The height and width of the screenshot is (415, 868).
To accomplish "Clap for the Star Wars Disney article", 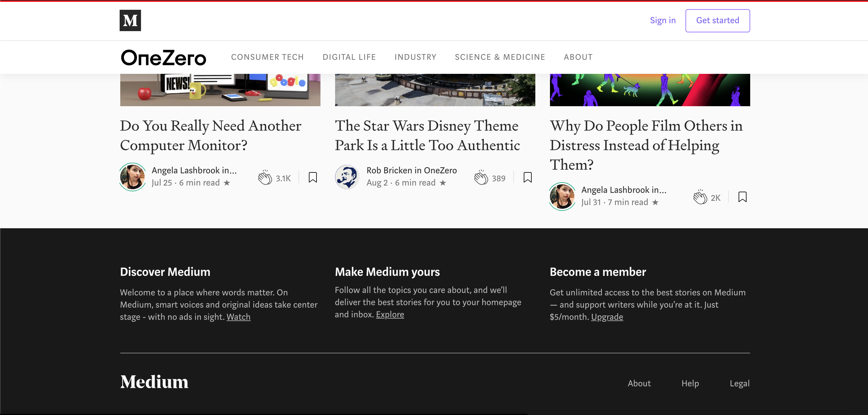I will [481, 178].
